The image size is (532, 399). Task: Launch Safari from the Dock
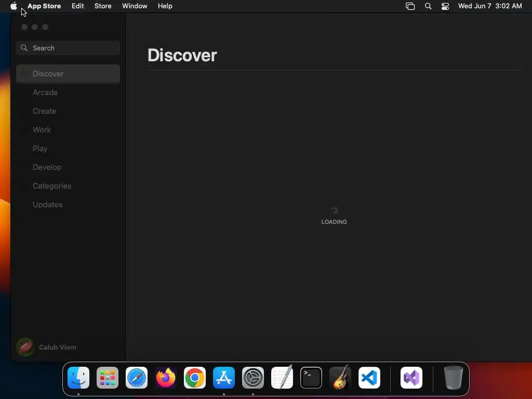[x=137, y=378]
